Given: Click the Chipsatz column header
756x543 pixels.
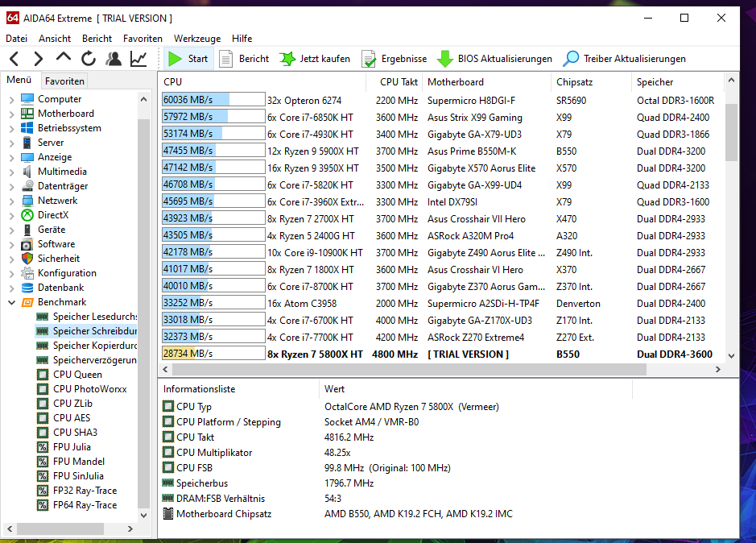Looking at the screenshot, I should tap(591, 82).
